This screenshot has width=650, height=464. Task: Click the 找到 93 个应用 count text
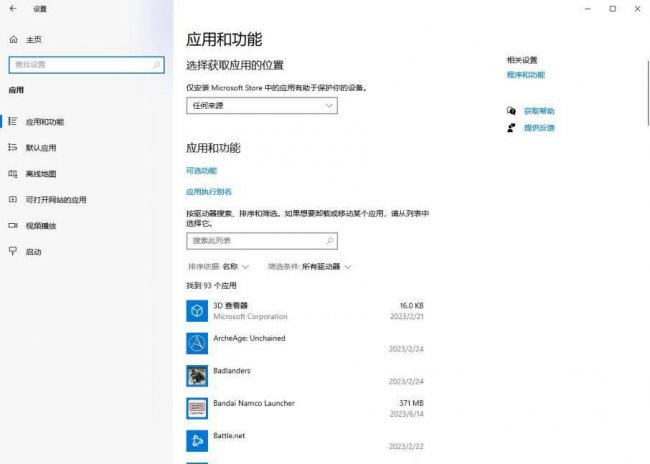click(211, 286)
